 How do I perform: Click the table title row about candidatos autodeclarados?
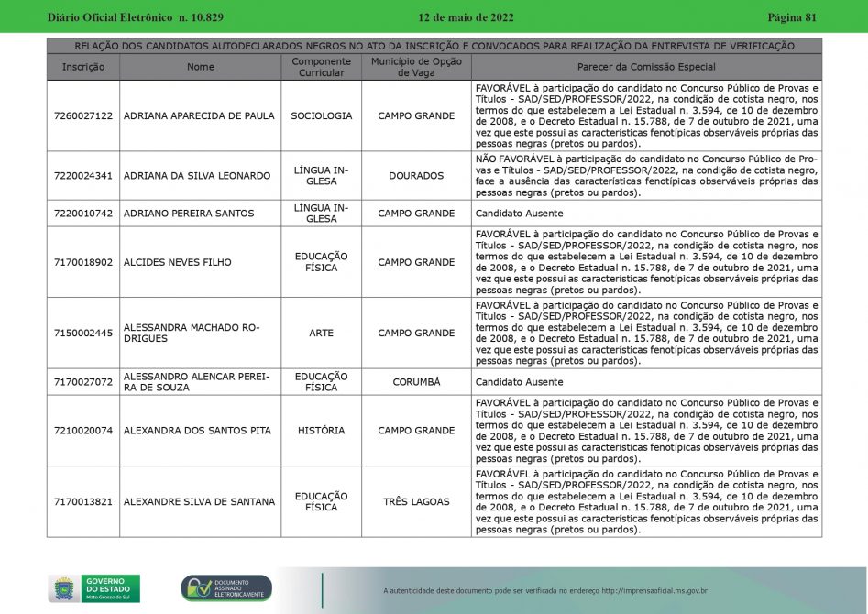coord(434,46)
